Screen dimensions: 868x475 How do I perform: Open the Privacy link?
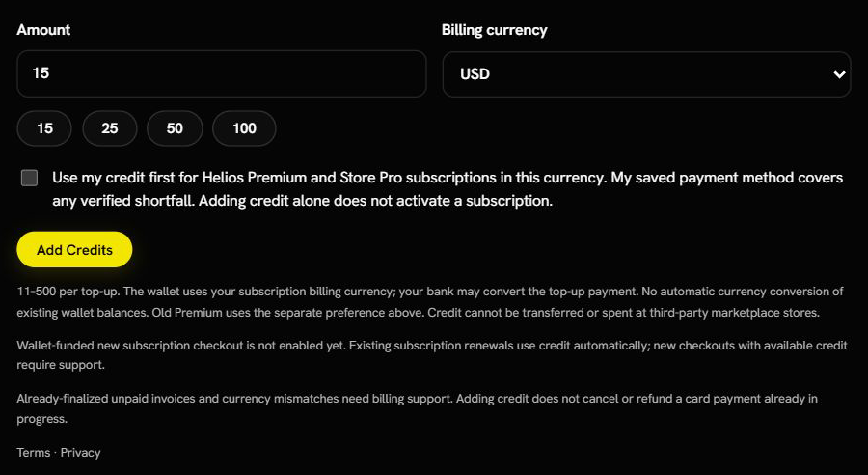pos(80,453)
